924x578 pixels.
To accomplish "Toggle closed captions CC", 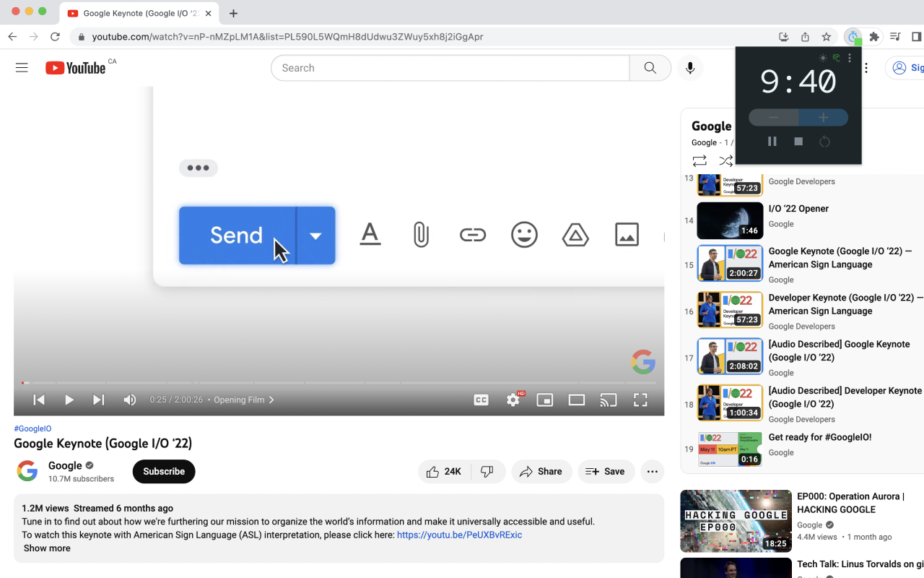I will point(481,400).
